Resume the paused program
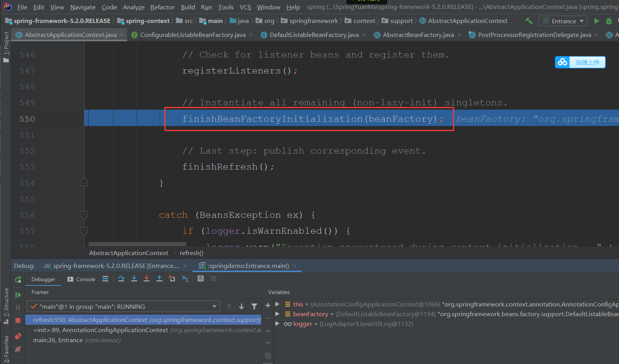619x364 pixels. pyautogui.click(x=18, y=295)
